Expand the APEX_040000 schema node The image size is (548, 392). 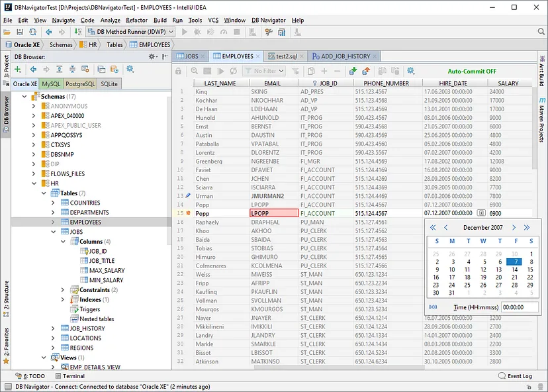[34, 116]
